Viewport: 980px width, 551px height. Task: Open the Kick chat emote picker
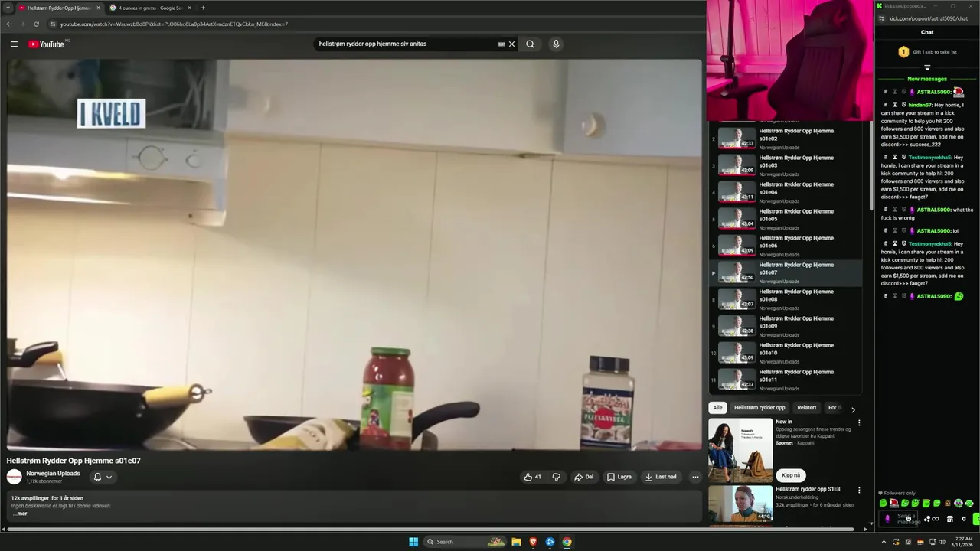[x=909, y=519]
